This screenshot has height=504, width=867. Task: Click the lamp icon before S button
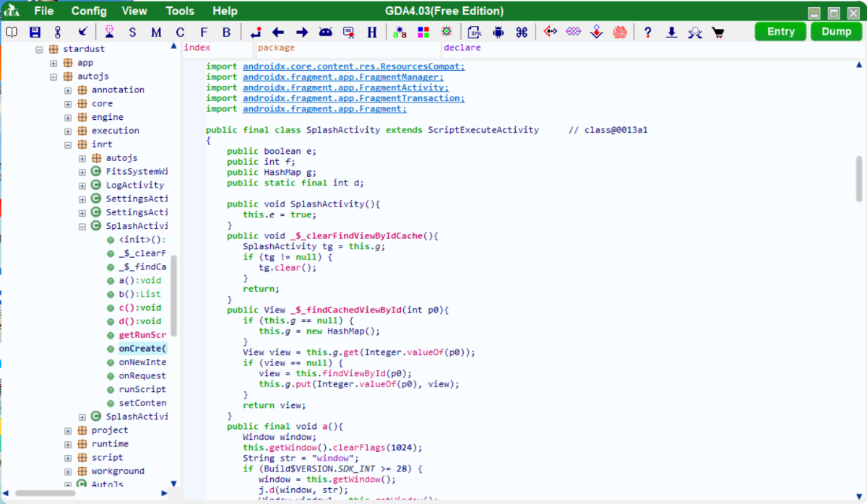click(109, 32)
